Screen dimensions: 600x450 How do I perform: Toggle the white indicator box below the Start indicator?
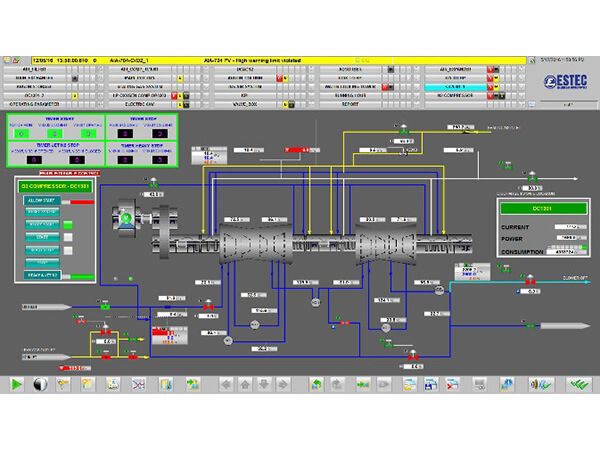68,251
